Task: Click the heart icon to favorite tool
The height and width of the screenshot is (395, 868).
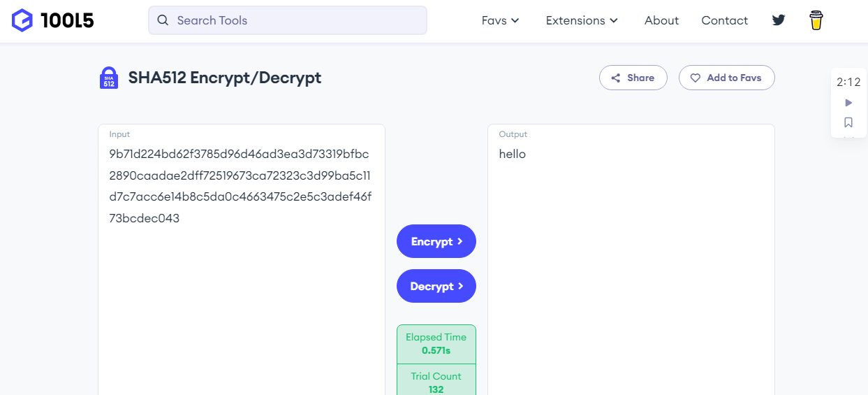Action: [696, 78]
